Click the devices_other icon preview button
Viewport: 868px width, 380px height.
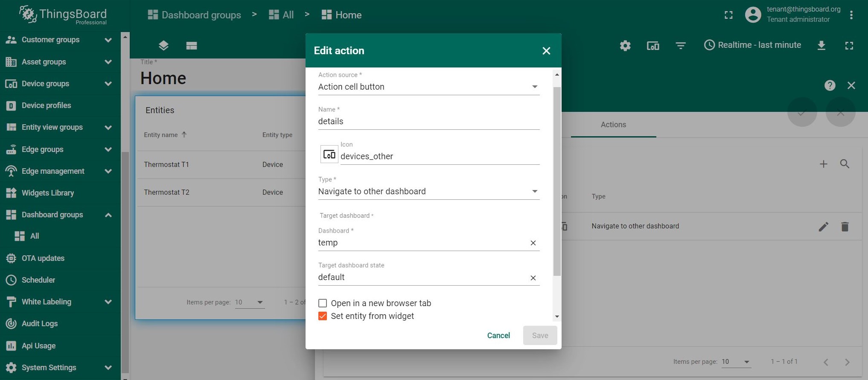[329, 154]
